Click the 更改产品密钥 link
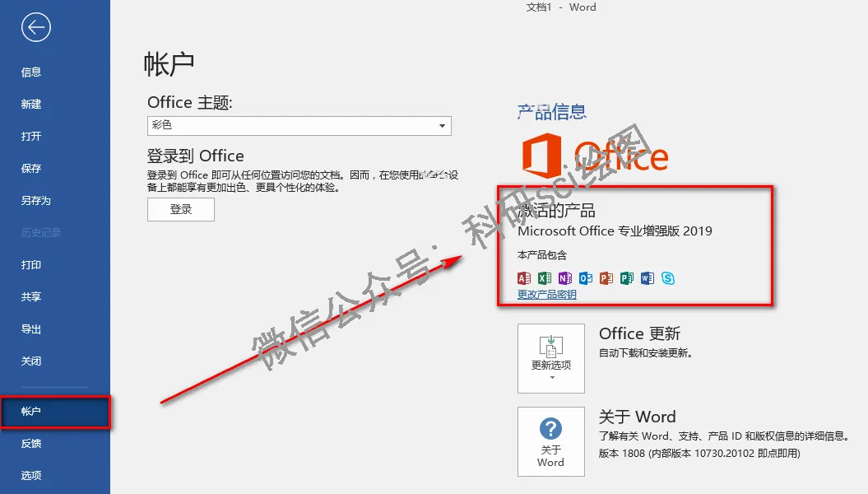Viewport: 868px width, 494px height. pyautogui.click(x=546, y=295)
